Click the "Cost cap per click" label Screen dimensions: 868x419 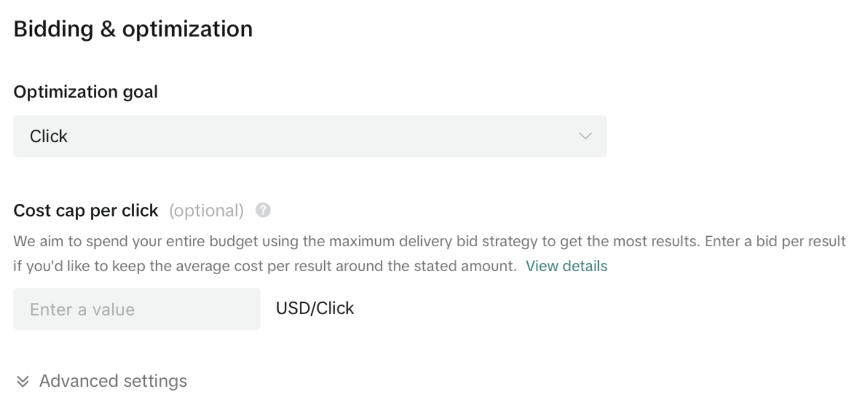pyautogui.click(x=85, y=211)
